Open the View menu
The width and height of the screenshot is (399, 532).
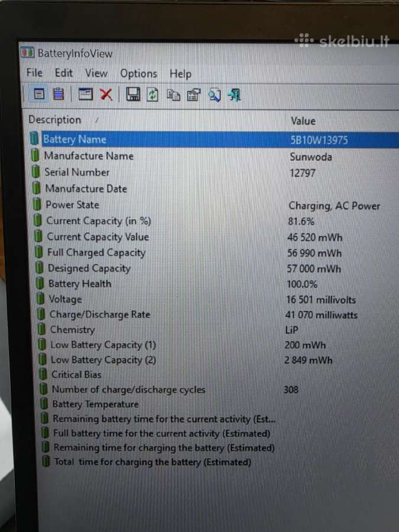tap(96, 73)
